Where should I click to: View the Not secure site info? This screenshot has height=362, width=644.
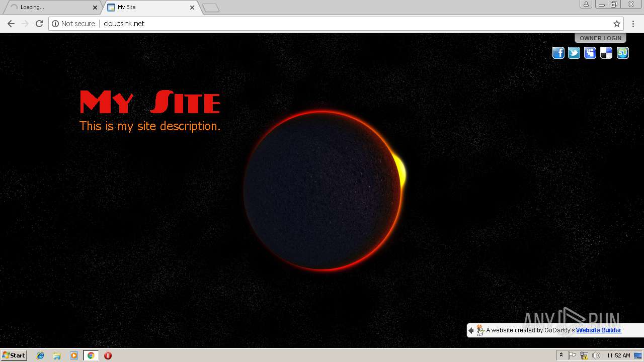tap(73, 24)
